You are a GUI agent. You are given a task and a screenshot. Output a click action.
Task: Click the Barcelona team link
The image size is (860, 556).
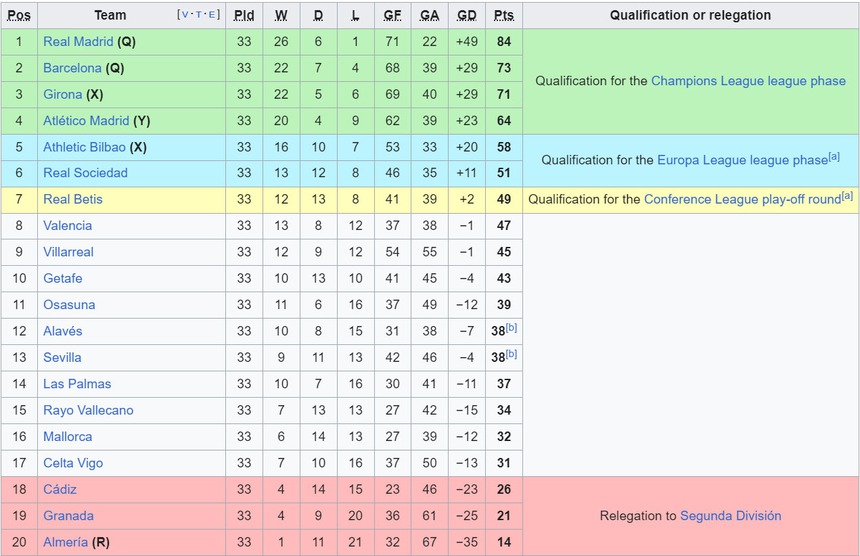tap(72, 68)
